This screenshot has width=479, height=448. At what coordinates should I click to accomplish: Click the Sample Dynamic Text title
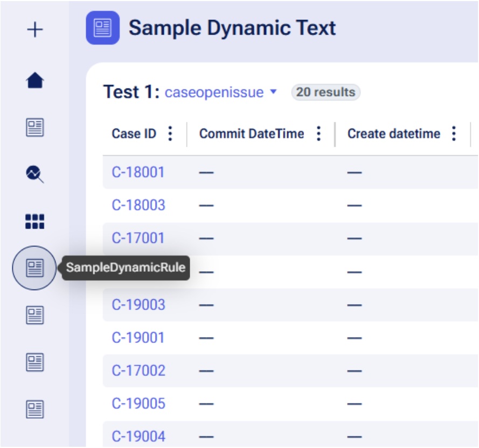(x=232, y=28)
